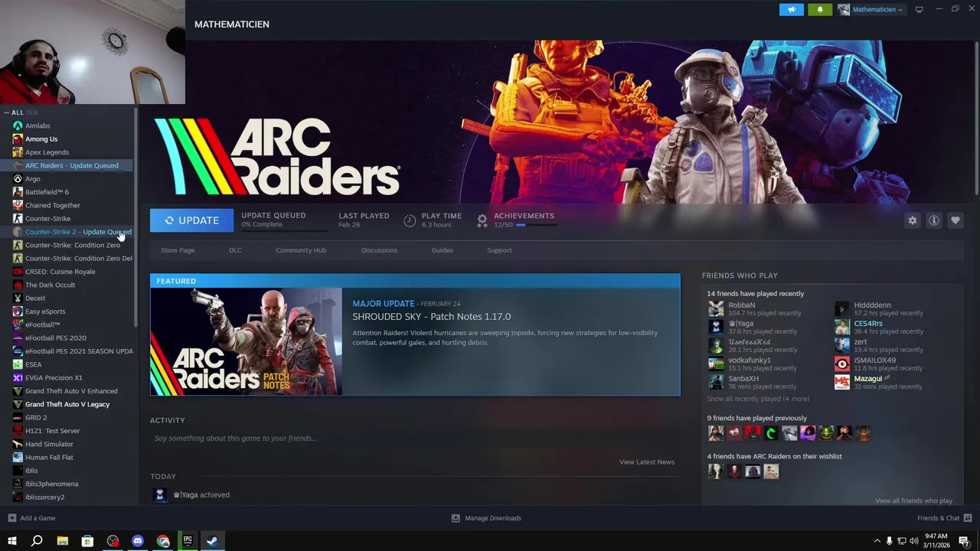Viewport: 980px width, 551px height.
Task: Click the Windows Start button
Action: (x=11, y=541)
